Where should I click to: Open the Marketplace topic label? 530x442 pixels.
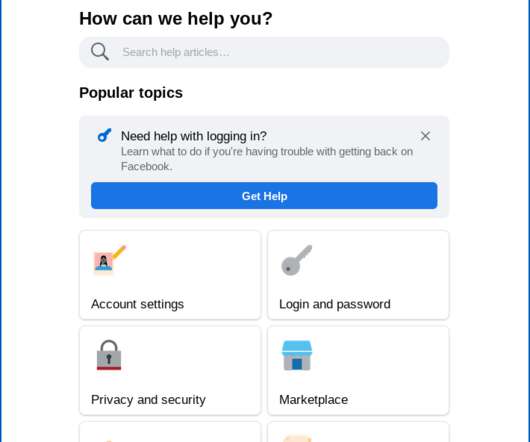pos(313,400)
